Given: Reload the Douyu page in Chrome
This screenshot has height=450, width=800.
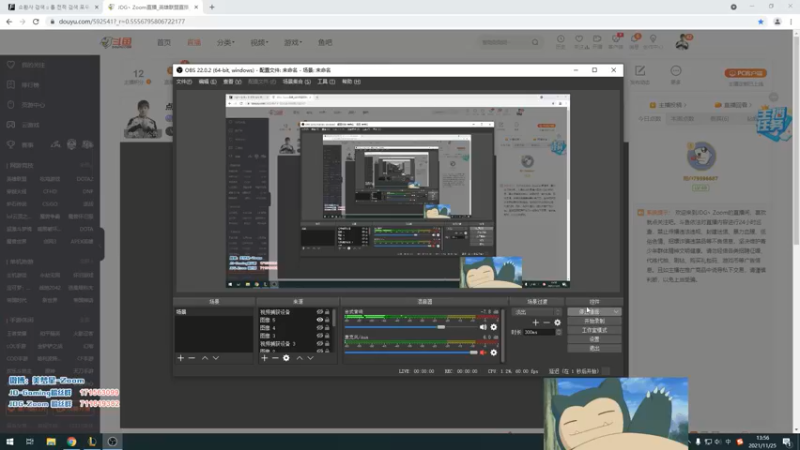Looking at the screenshot, I should [36, 21].
